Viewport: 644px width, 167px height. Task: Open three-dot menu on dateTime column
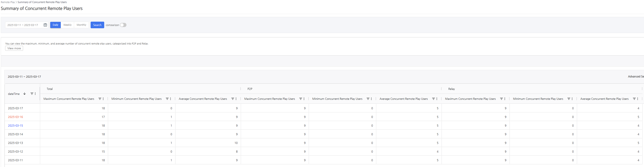[35, 94]
